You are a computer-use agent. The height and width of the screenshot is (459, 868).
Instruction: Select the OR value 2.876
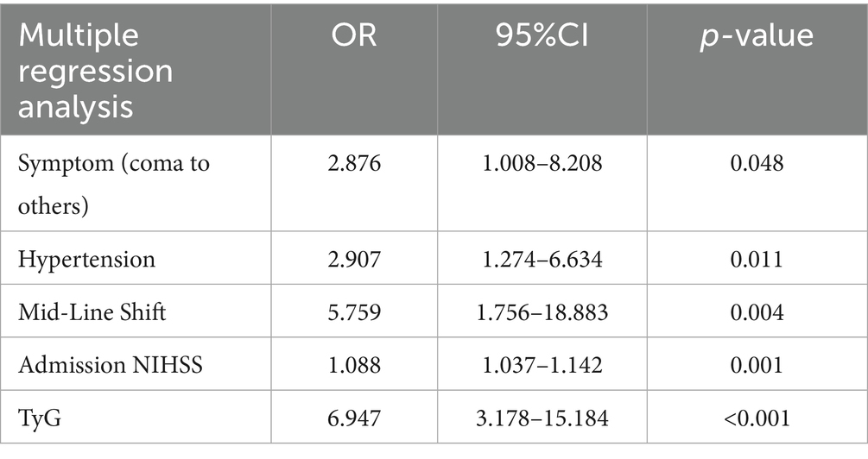[354, 164]
